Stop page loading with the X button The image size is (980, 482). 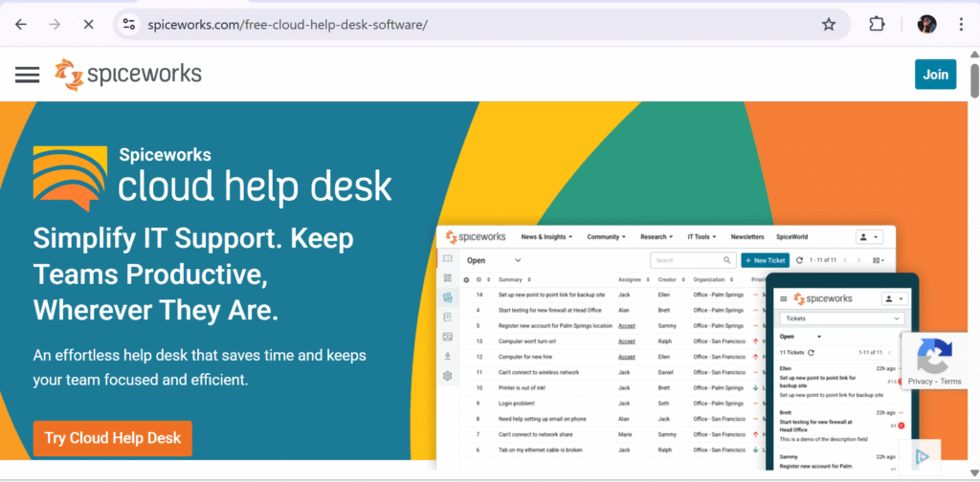tap(88, 24)
